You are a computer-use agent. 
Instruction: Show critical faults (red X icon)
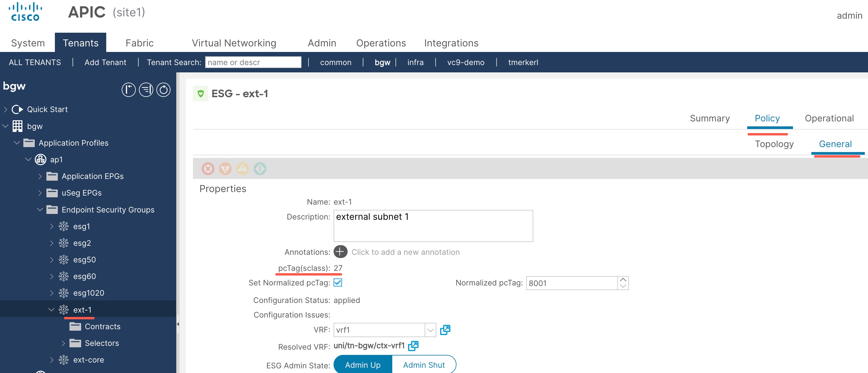208,168
